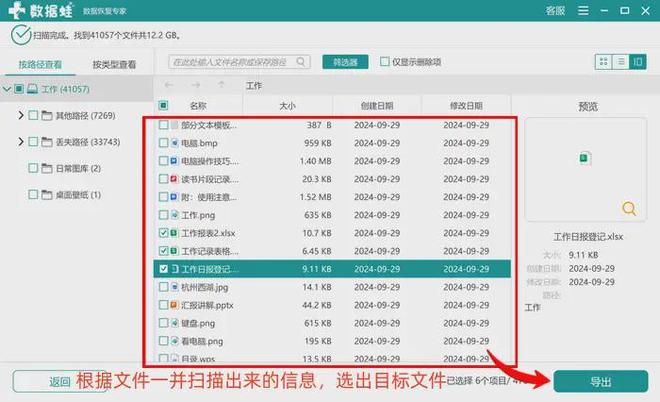Sort by the 大小 column header
This screenshot has width=660, height=402.
287,106
